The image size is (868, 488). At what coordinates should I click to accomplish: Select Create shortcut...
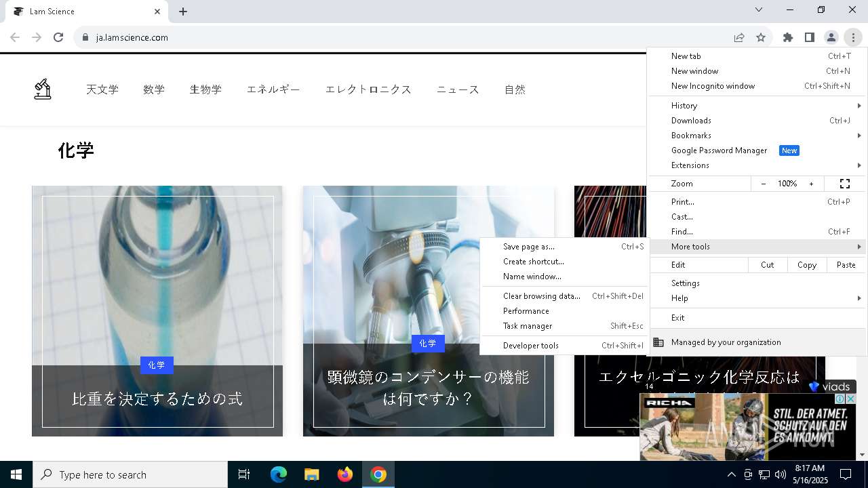point(565,262)
